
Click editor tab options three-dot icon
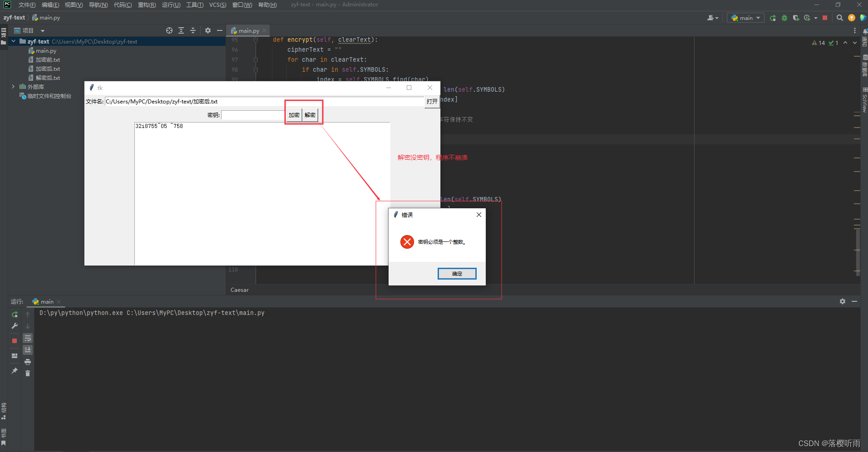pyautogui.click(x=855, y=30)
